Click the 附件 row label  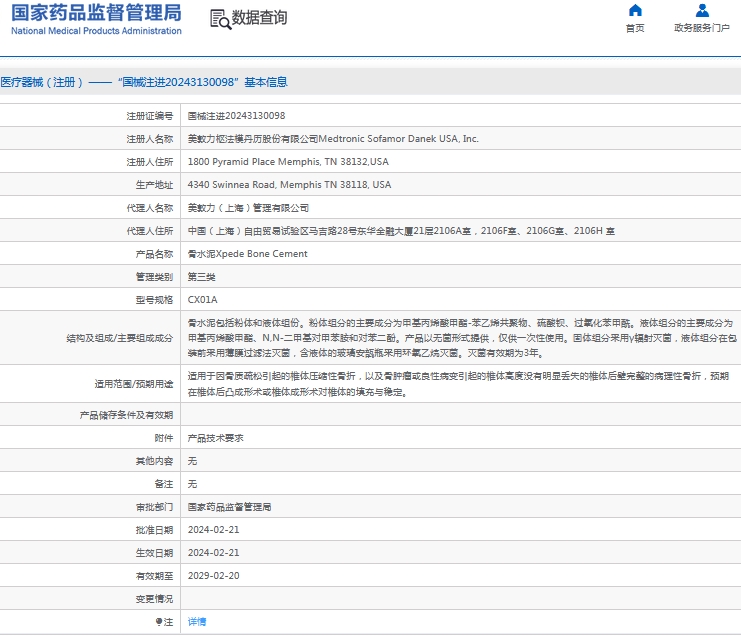pos(164,439)
